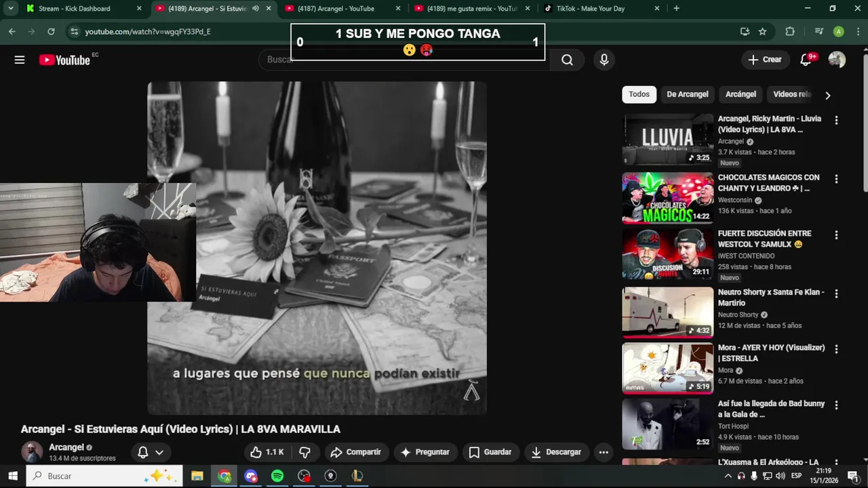Open Spotify from the taskbar
The image size is (868, 488).
pos(277,476)
